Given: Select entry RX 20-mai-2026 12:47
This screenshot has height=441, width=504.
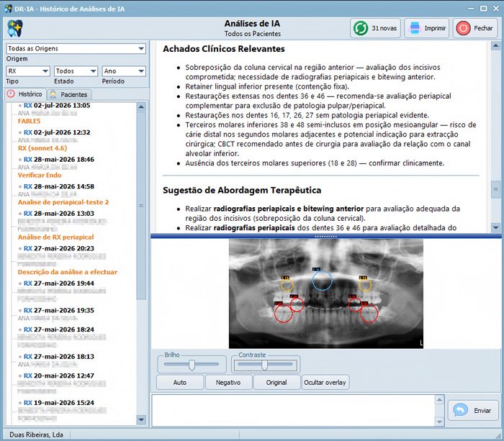Looking at the screenshot, I should click(x=59, y=376).
